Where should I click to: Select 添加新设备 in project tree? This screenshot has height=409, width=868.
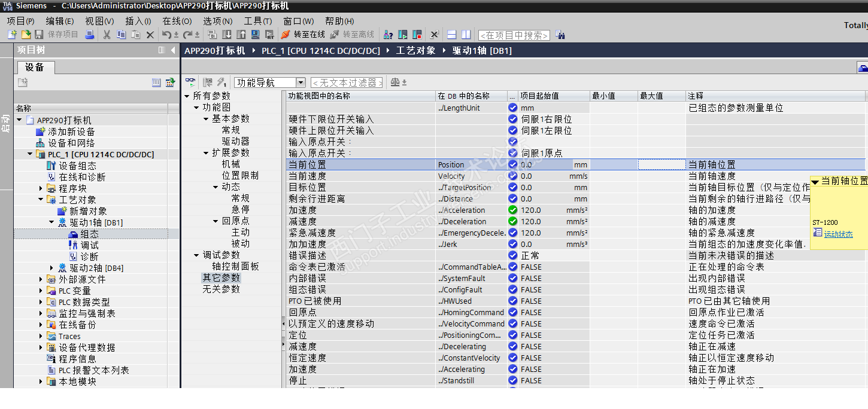pyautogui.click(x=71, y=132)
